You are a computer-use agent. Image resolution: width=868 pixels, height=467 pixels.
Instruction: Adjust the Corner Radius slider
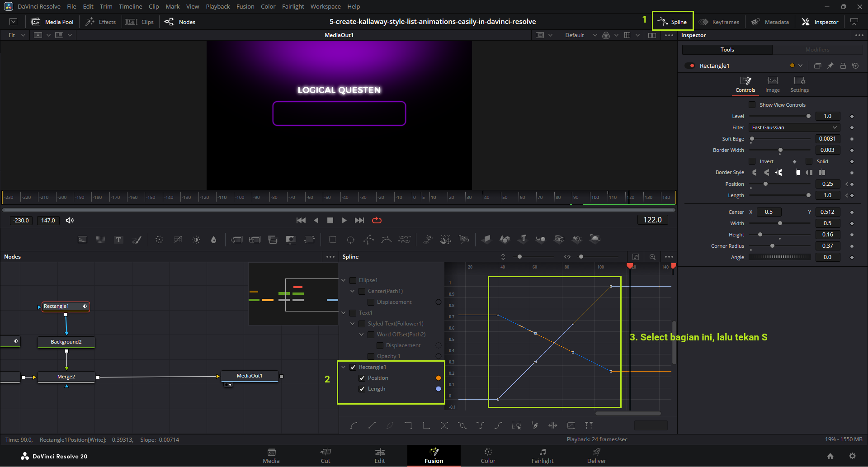pos(772,246)
